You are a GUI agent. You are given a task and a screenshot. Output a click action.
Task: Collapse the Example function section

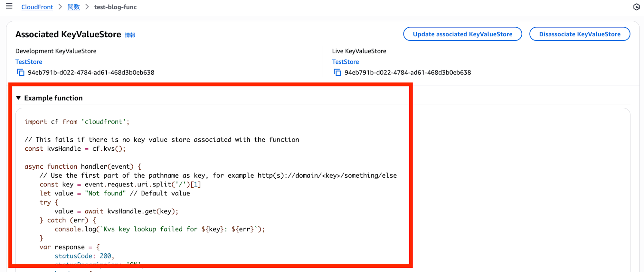tap(19, 98)
